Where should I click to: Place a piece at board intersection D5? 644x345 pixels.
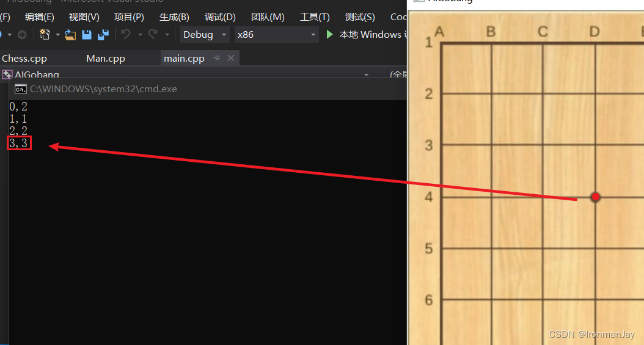596,248
